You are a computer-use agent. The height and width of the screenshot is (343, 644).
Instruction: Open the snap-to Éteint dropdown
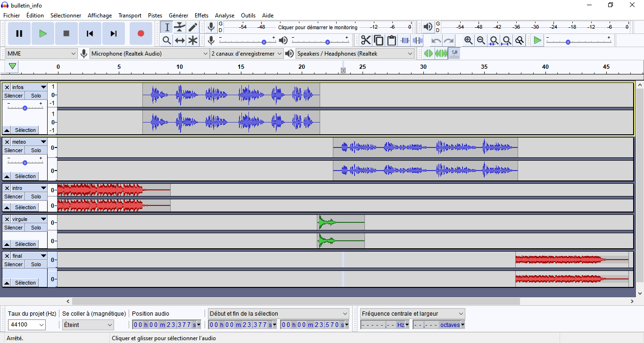tap(88, 325)
